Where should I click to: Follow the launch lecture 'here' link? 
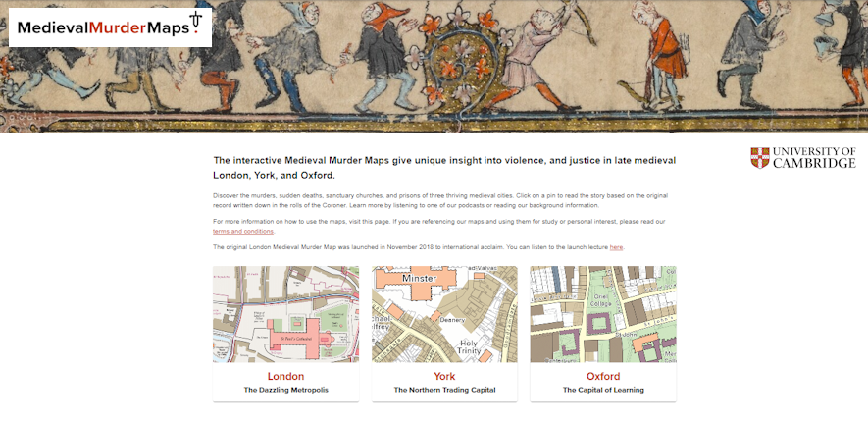pos(616,247)
